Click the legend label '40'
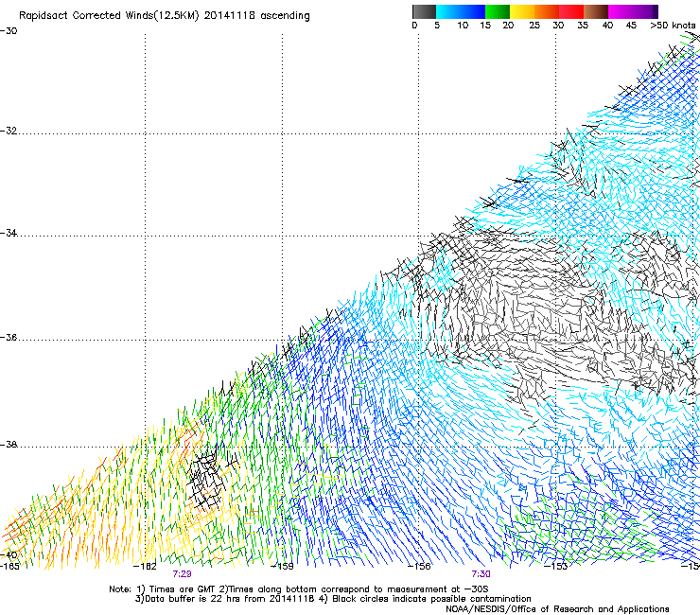Screen dimensions: 700x615 [x=607, y=26]
